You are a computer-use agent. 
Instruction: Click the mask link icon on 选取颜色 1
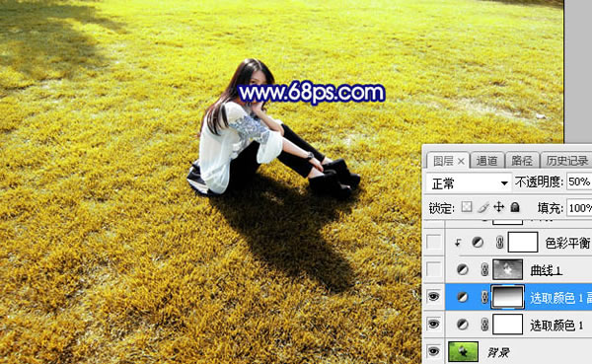[x=484, y=325]
